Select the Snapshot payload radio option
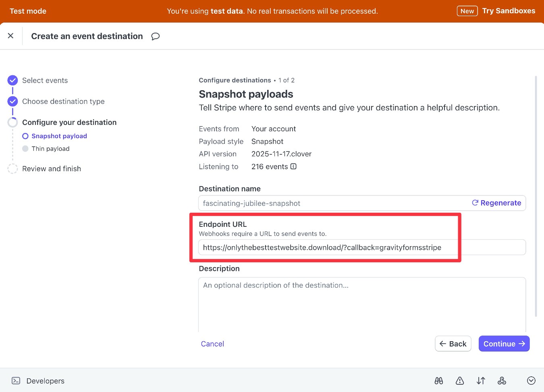 click(26, 136)
